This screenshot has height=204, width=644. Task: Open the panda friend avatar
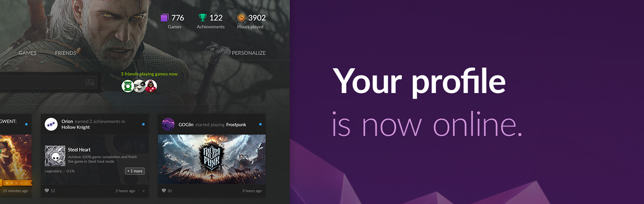pyautogui.click(x=139, y=86)
